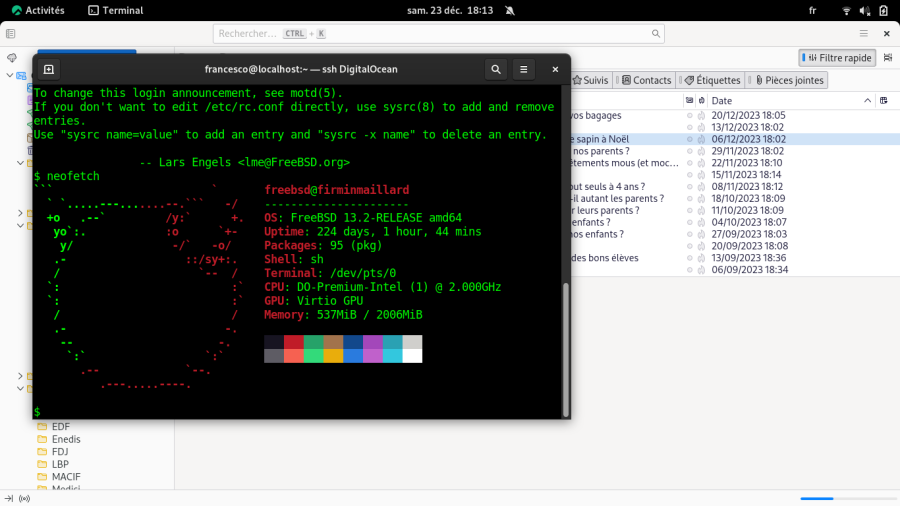Toggle the Étiquettes tag filter
This screenshot has width=900, height=506.
point(711,80)
